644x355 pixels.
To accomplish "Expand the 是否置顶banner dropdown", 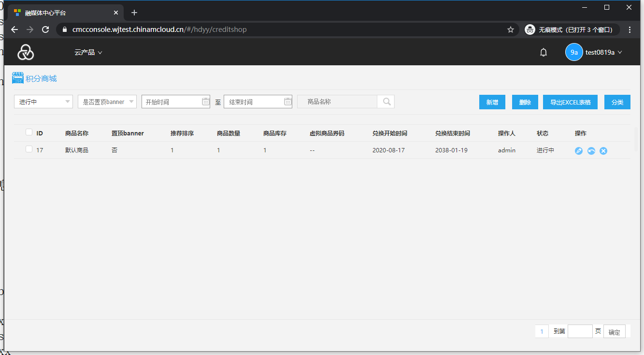I will pyautogui.click(x=107, y=102).
